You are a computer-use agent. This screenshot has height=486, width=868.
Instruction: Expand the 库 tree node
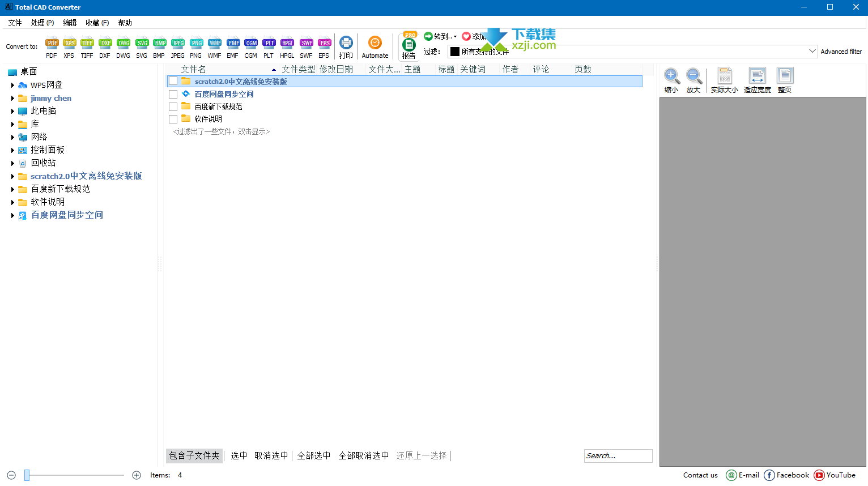12,124
